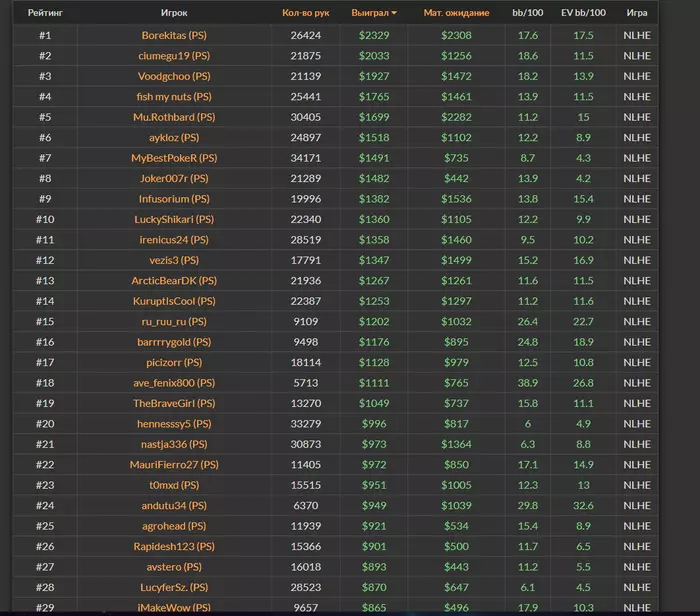Select rank cell #15
The image size is (700, 616).
tap(45, 322)
